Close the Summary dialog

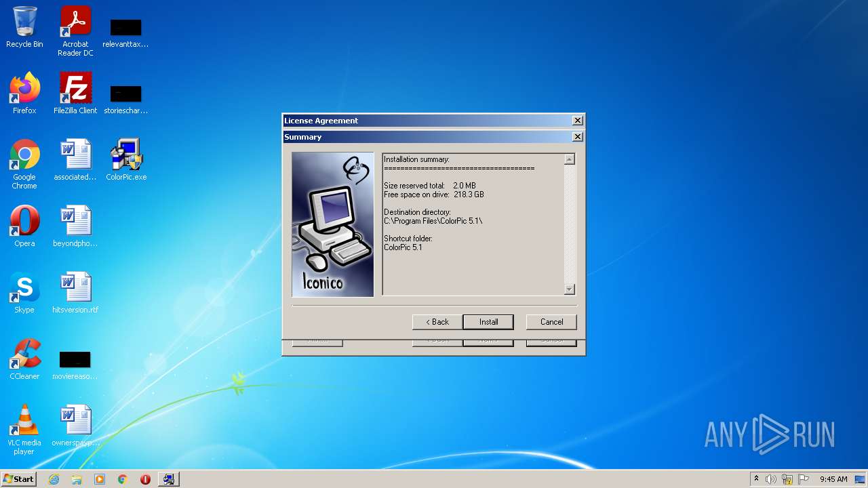578,137
